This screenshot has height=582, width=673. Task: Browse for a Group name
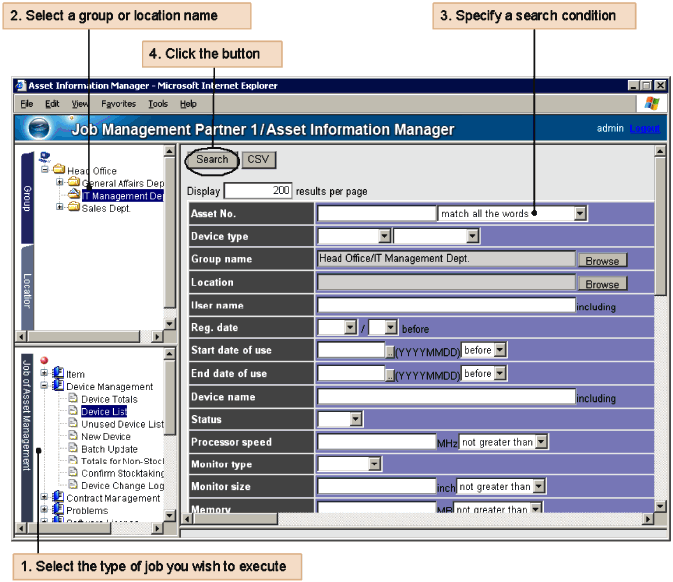[x=602, y=261]
